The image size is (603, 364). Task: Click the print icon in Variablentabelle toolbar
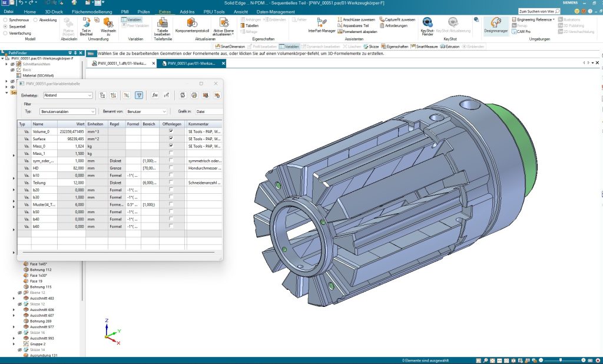pos(194,95)
